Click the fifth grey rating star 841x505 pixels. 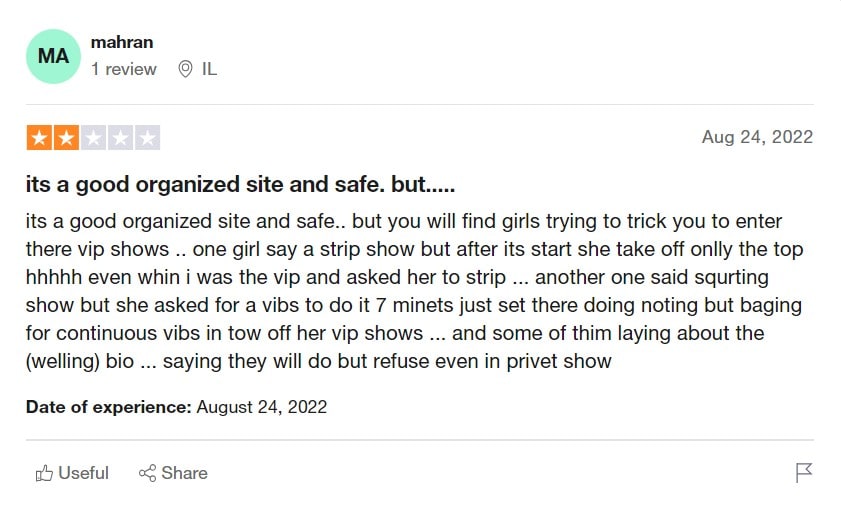147,138
